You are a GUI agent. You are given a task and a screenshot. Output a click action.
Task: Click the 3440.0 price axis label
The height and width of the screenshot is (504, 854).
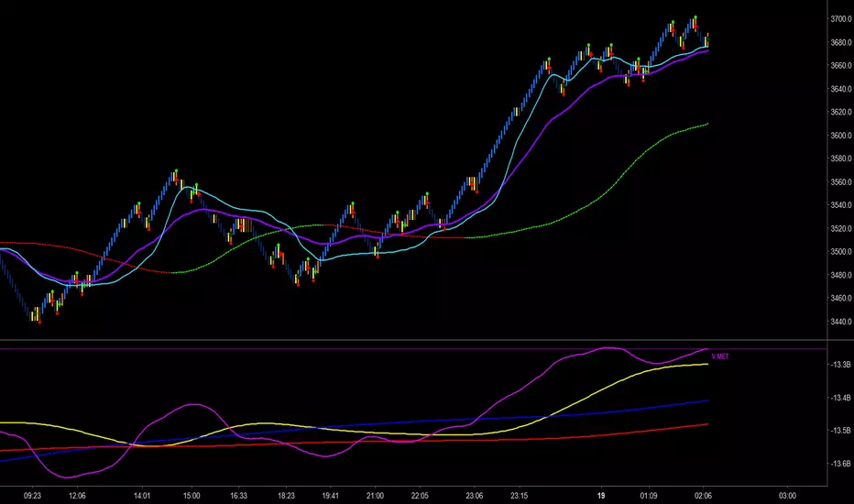[x=841, y=322]
